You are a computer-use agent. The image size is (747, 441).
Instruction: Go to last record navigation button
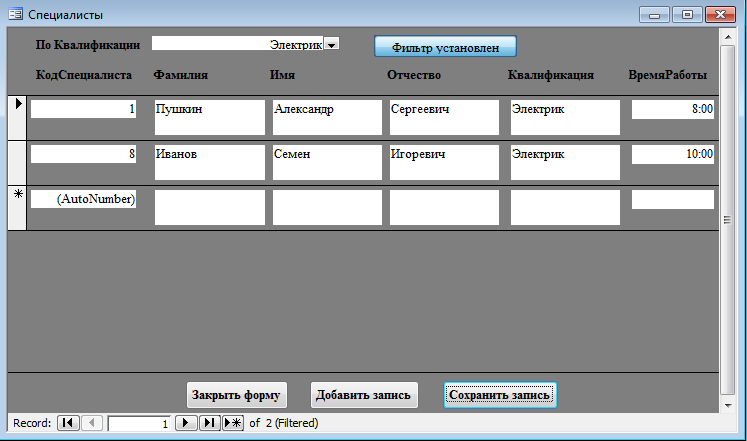tap(210, 423)
